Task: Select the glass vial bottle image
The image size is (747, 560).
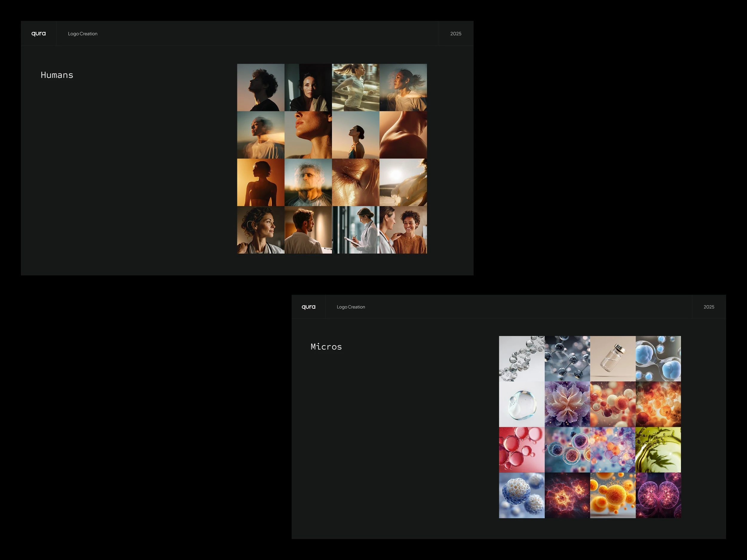Action: (613, 358)
